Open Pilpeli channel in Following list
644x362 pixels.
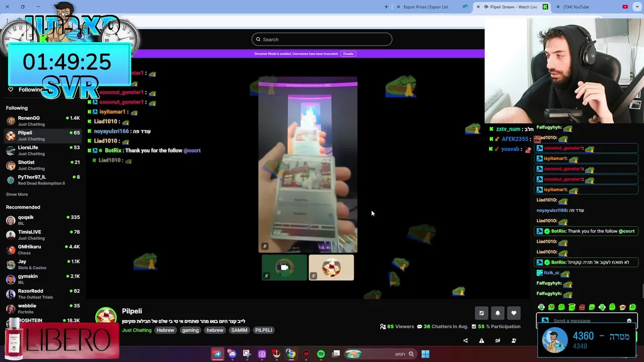click(x=43, y=135)
